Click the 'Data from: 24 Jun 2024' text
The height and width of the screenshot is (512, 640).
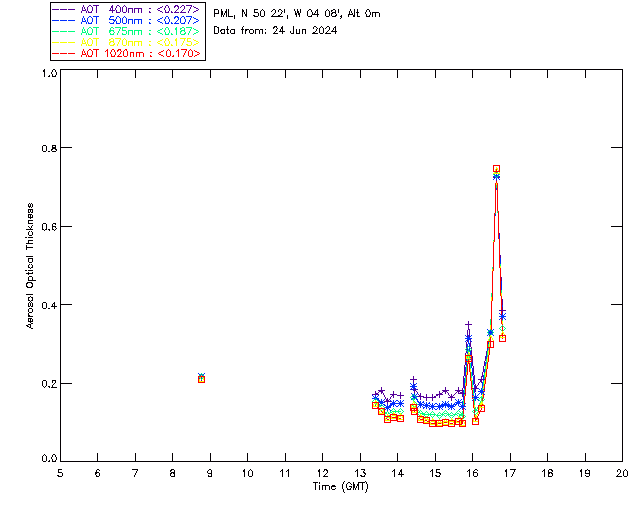pos(275,30)
